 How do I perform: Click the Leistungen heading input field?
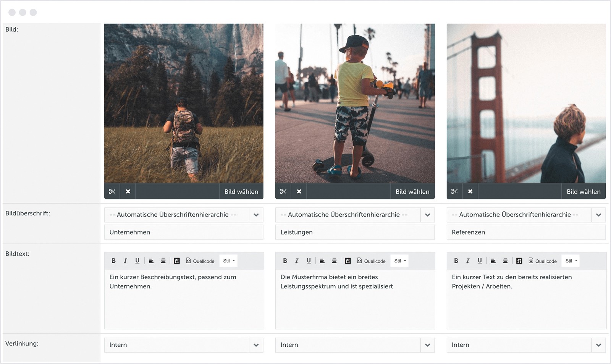355,232
